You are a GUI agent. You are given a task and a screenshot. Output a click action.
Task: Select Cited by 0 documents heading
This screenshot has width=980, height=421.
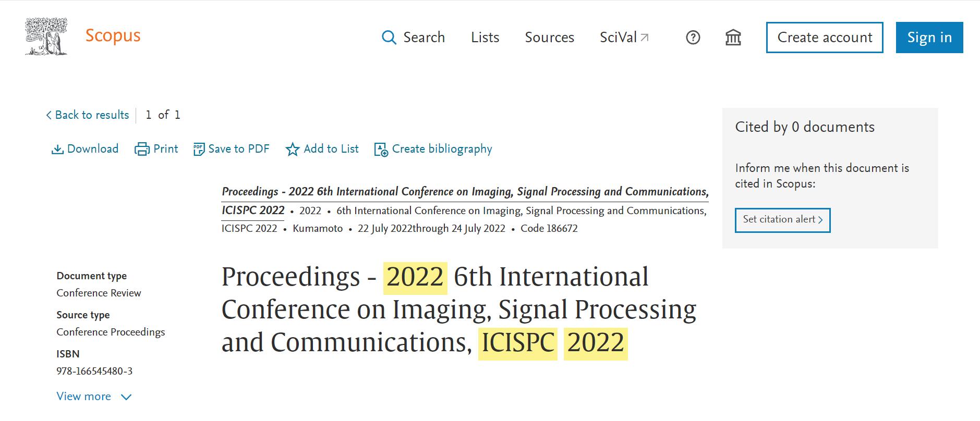tap(805, 127)
